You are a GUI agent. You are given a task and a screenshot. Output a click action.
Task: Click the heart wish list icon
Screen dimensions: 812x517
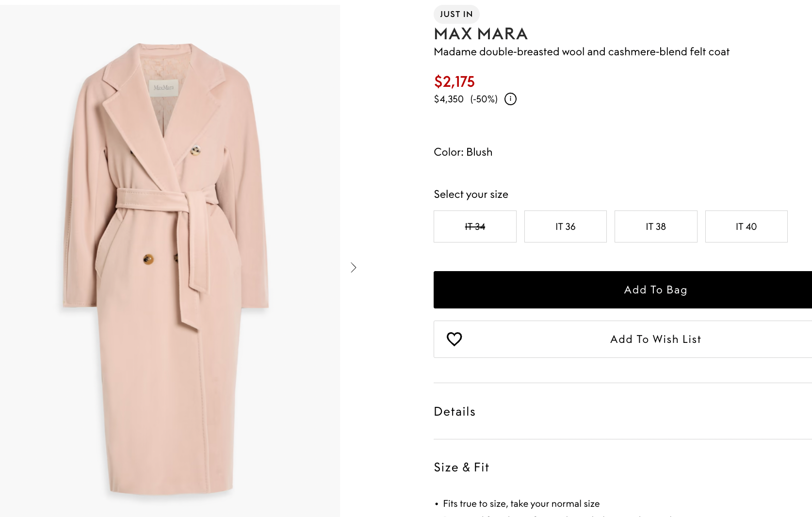[454, 339]
